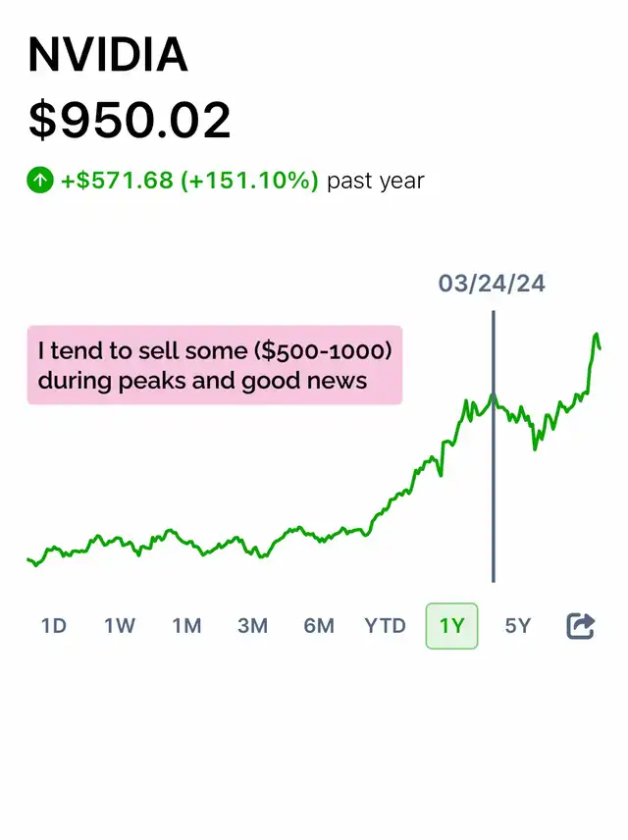The image size is (628, 840).
Task: Click the NVIDIA stock title
Action: (108, 56)
